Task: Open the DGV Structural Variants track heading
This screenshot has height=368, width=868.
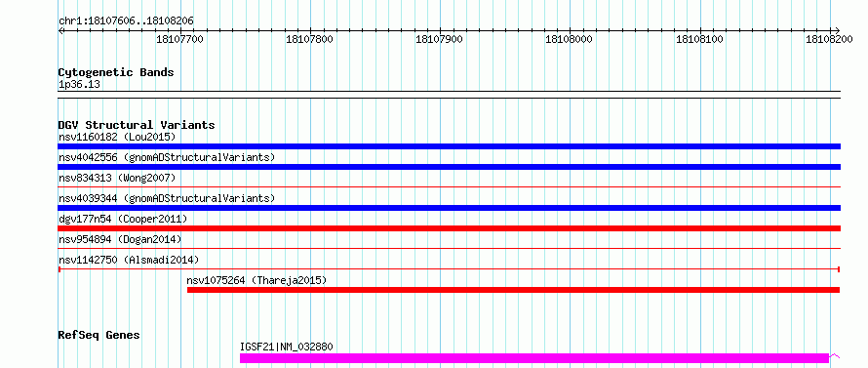Action: click(x=137, y=125)
